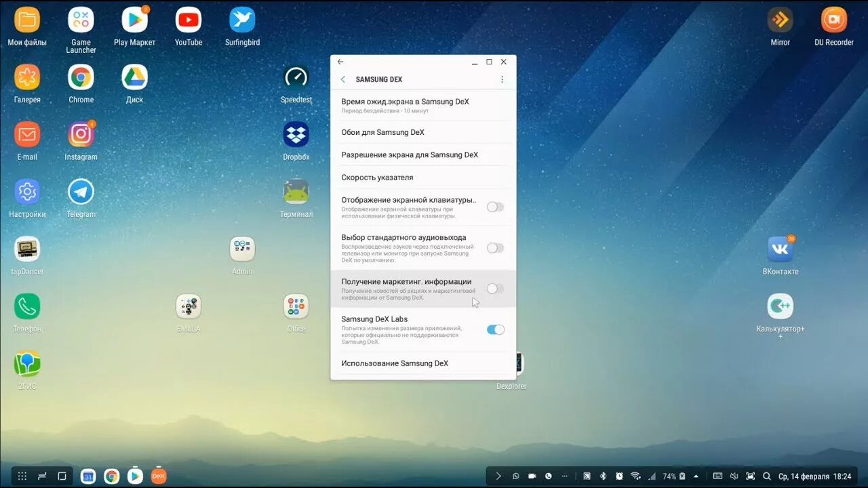Click the alarm clock status icon

click(x=619, y=476)
